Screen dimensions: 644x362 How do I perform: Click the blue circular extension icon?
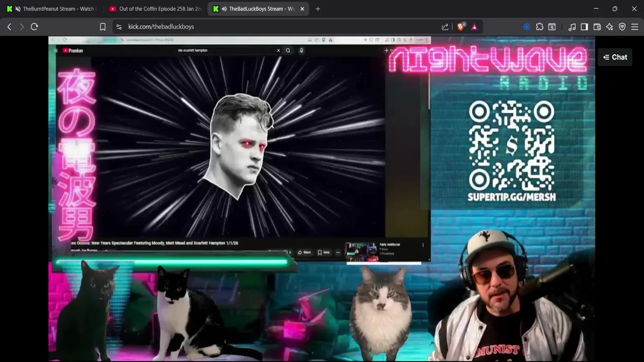pyautogui.click(x=527, y=27)
